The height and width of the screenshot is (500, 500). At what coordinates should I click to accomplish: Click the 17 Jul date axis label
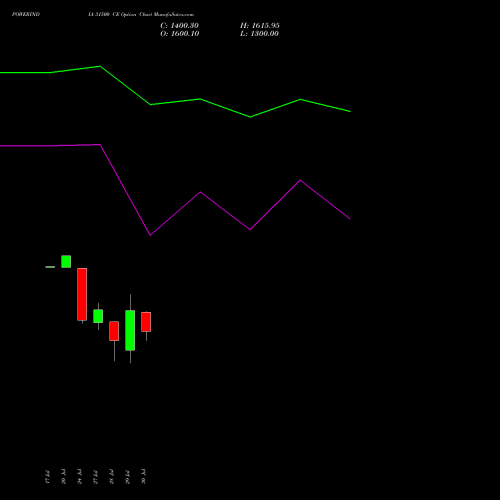tap(47, 477)
